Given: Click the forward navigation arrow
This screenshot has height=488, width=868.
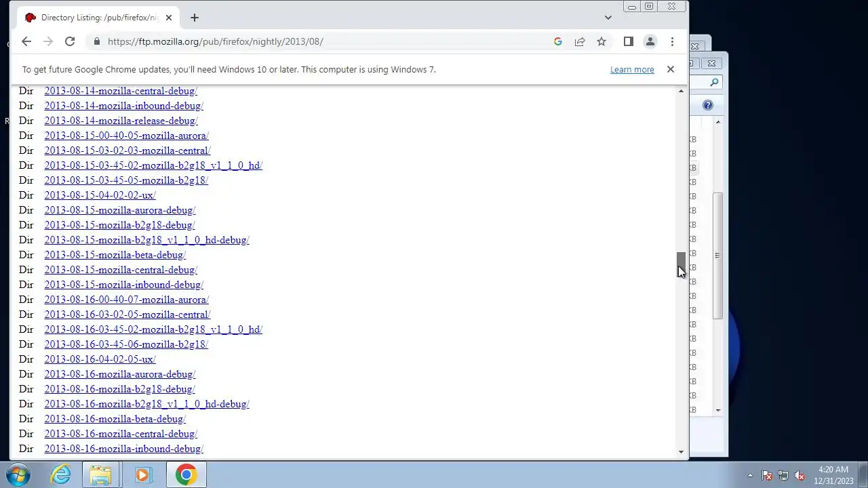Looking at the screenshot, I should (47, 41).
